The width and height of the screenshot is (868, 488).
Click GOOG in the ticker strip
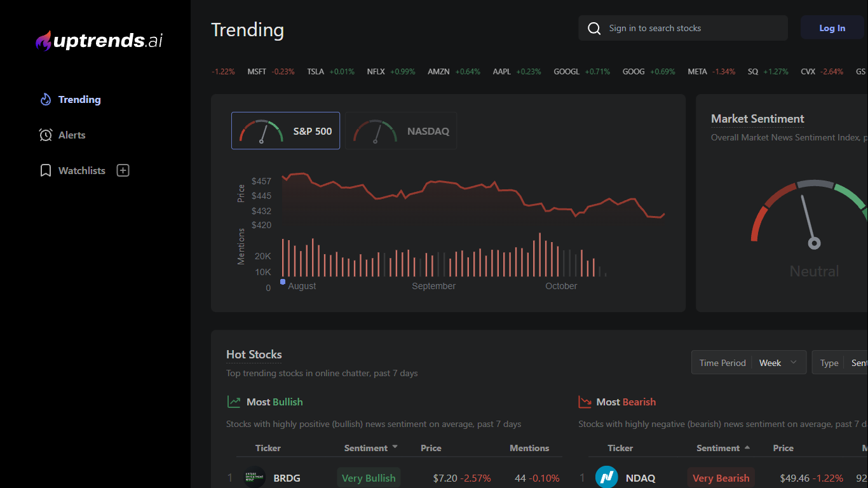[634, 72]
